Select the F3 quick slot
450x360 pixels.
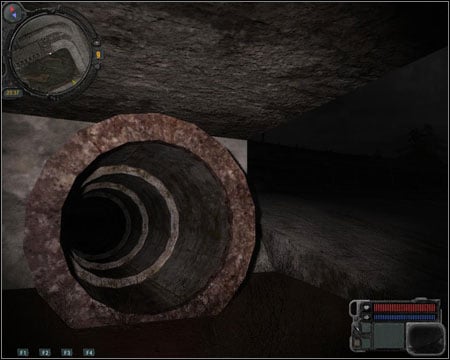point(67,352)
